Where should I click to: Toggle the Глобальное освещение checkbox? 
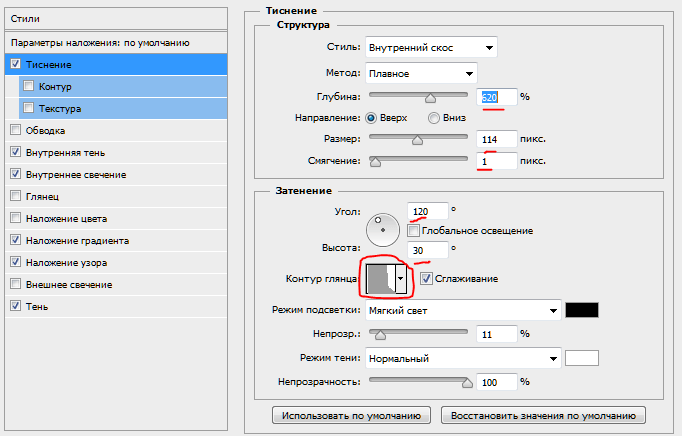[414, 230]
